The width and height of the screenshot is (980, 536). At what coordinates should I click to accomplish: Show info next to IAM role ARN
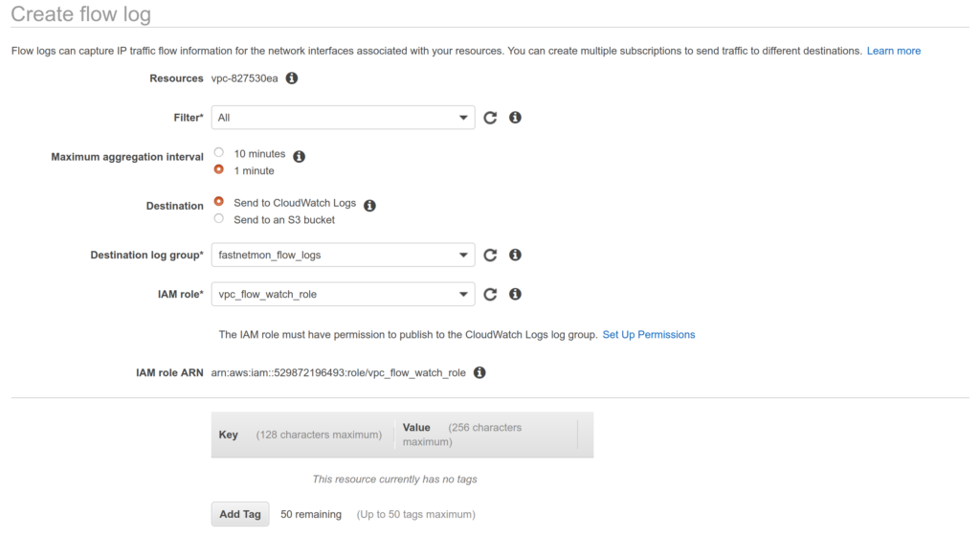click(479, 372)
